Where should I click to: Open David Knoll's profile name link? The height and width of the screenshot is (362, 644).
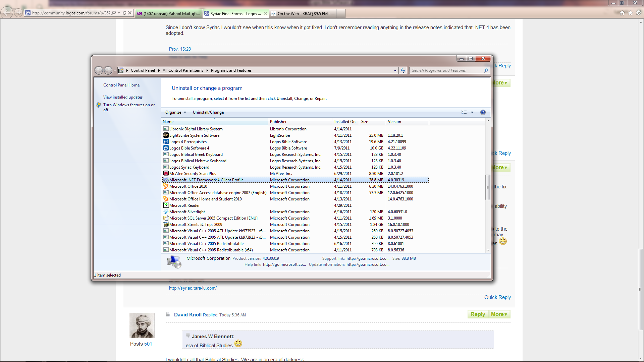coord(188,315)
